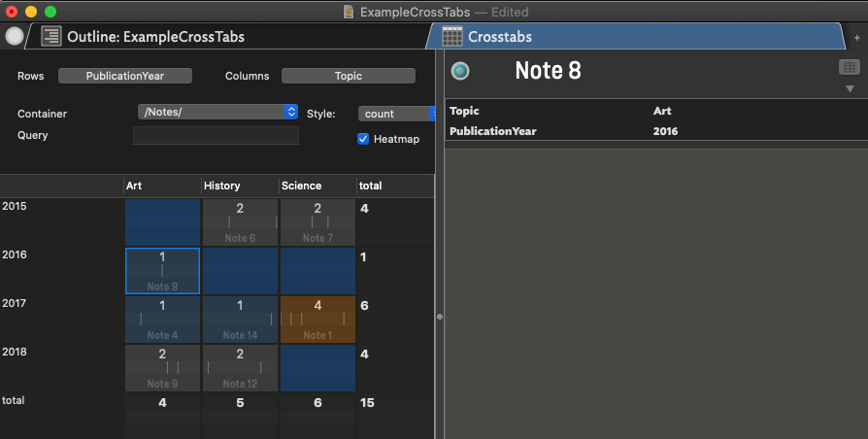868x439 pixels.
Task: Open the Container /Notes/ dropdown
Action: (x=217, y=112)
